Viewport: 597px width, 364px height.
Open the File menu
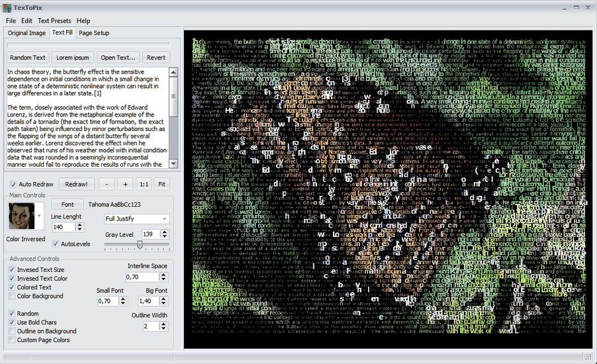click(x=11, y=21)
